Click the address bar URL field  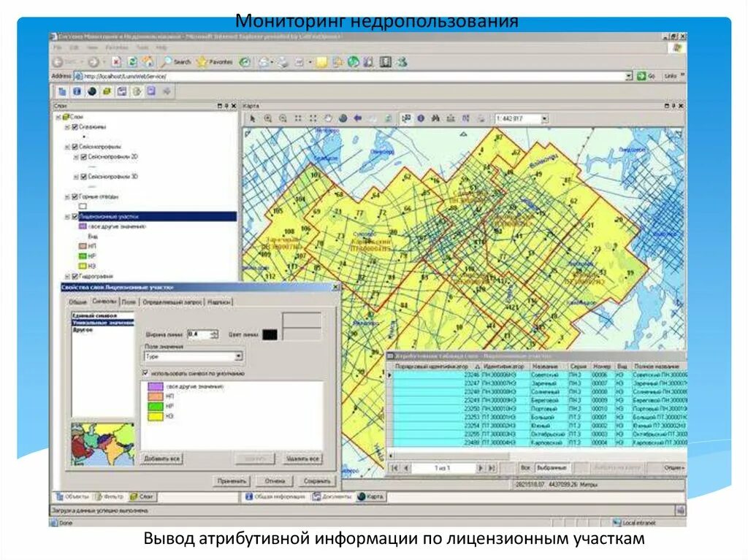[353, 77]
